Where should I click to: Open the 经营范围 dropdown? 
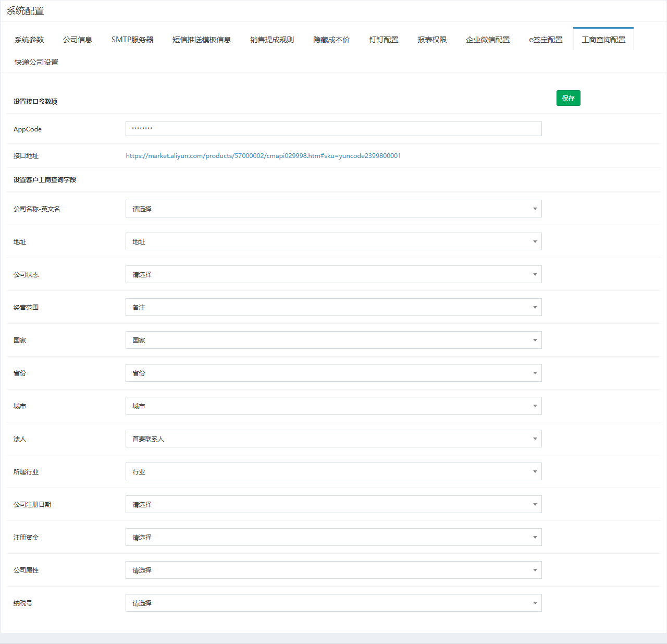(333, 307)
